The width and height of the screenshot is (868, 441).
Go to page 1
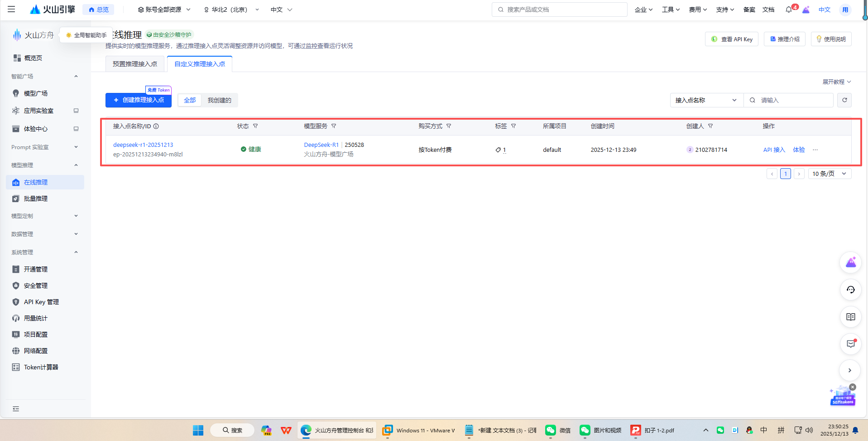pos(786,174)
